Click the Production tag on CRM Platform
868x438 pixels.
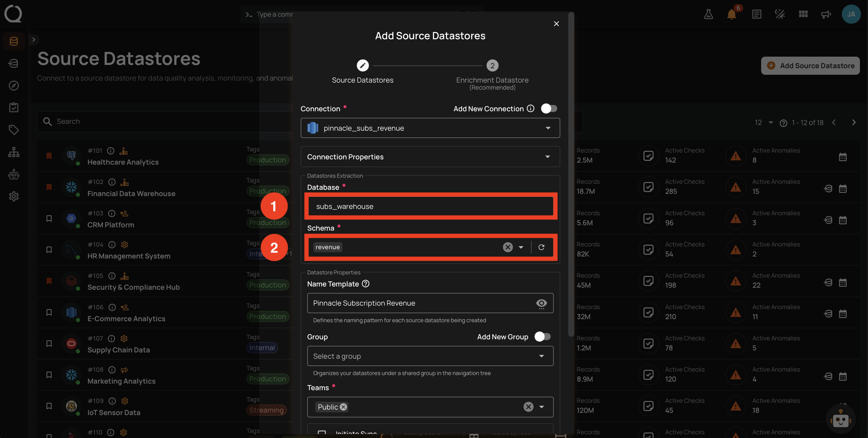tap(268, 223)
